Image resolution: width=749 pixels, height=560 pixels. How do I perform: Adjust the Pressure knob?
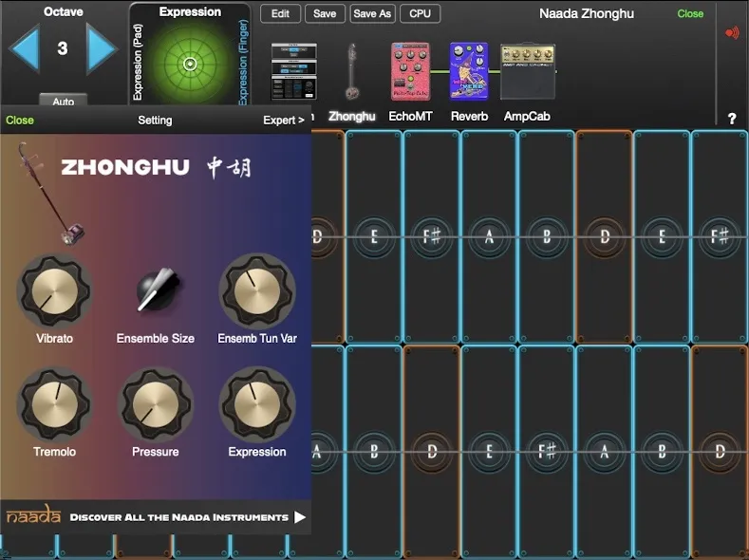156,404
